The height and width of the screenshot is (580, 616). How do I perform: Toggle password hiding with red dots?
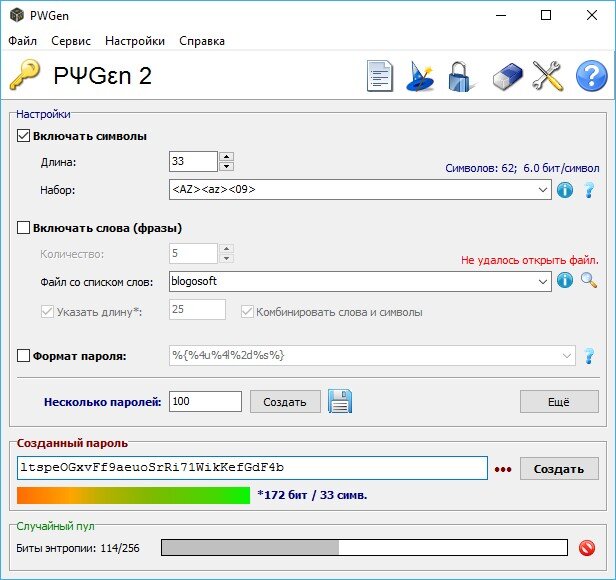[x=503, y=469]
